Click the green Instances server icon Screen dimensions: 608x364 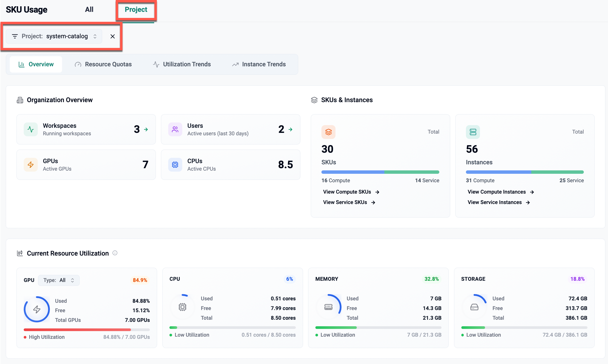(x=473, y=132)
